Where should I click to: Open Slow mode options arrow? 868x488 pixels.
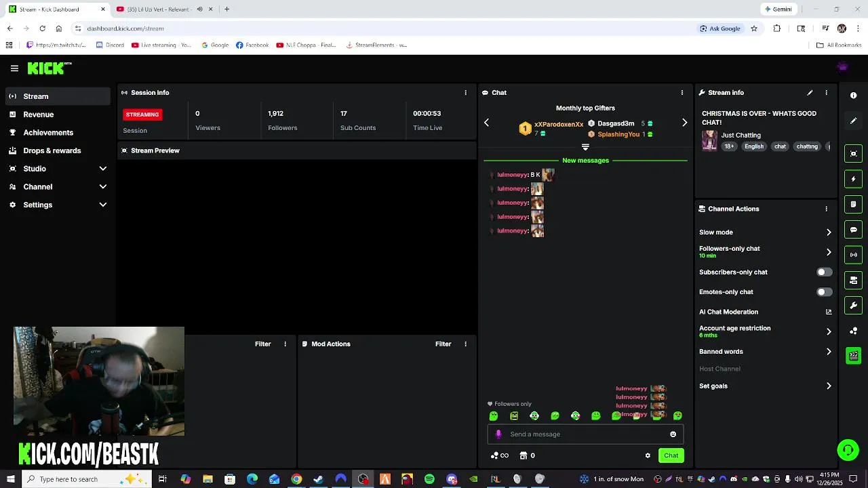(829, 232)
